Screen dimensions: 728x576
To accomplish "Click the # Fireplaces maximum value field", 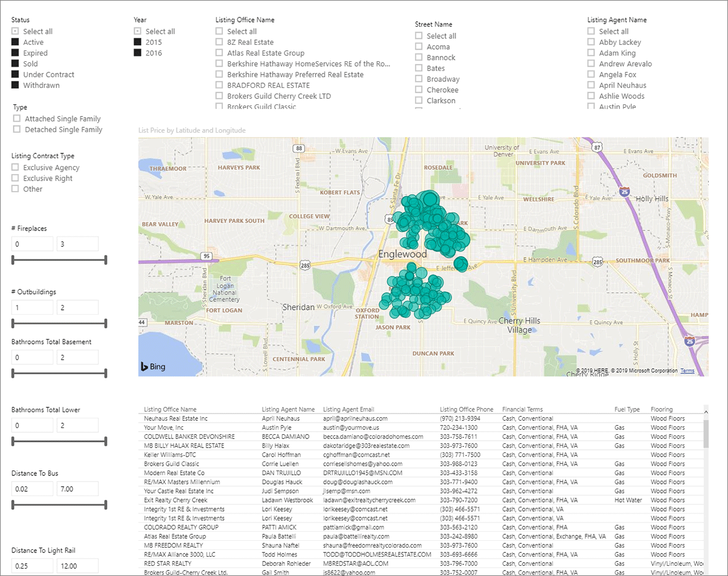I will point(78,244).
